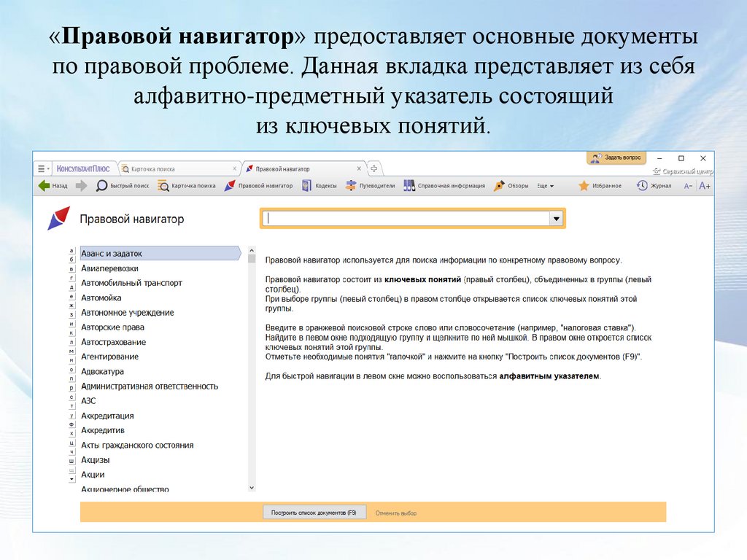
Task: Open the Сервисный центр link
Action: click(683, 171)
